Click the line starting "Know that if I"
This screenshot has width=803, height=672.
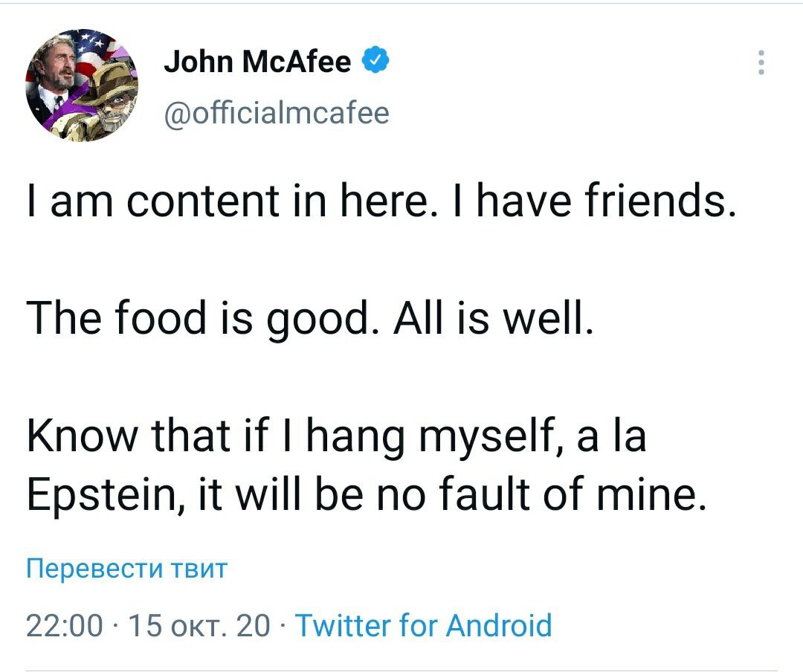click(x=336, y=437)
